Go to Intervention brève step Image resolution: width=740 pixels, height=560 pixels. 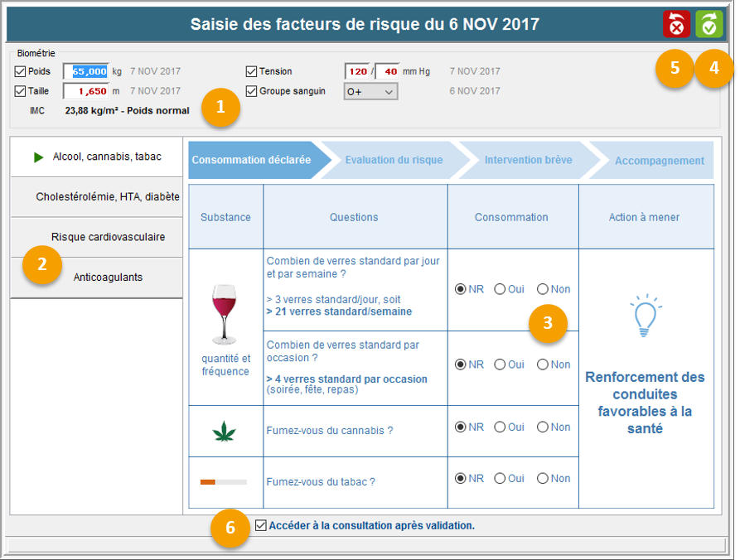click(x=528, y=160)
